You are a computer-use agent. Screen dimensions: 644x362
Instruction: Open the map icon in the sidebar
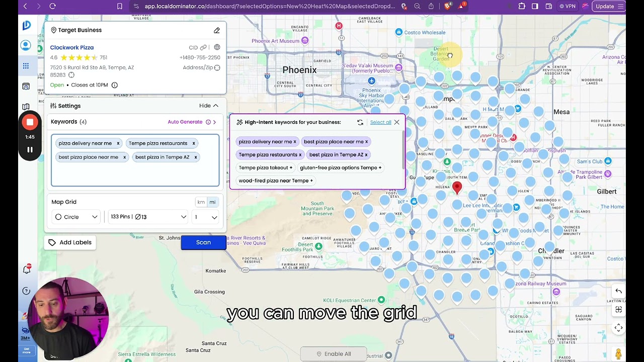click(x=26, y=107)
